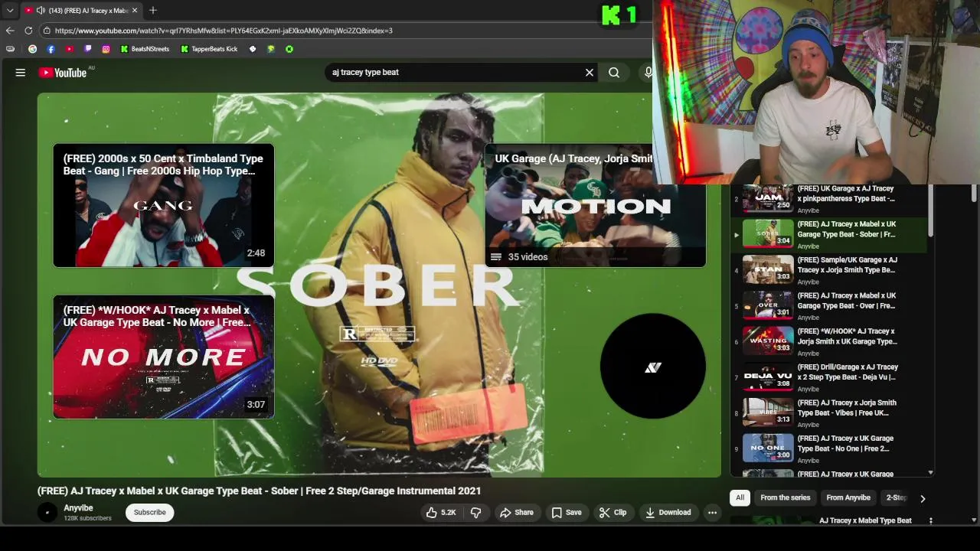Open the YouTube bookmark in bookmarks bar
Image resolution: width=980 pixels, height=551 pixels.
69,49
